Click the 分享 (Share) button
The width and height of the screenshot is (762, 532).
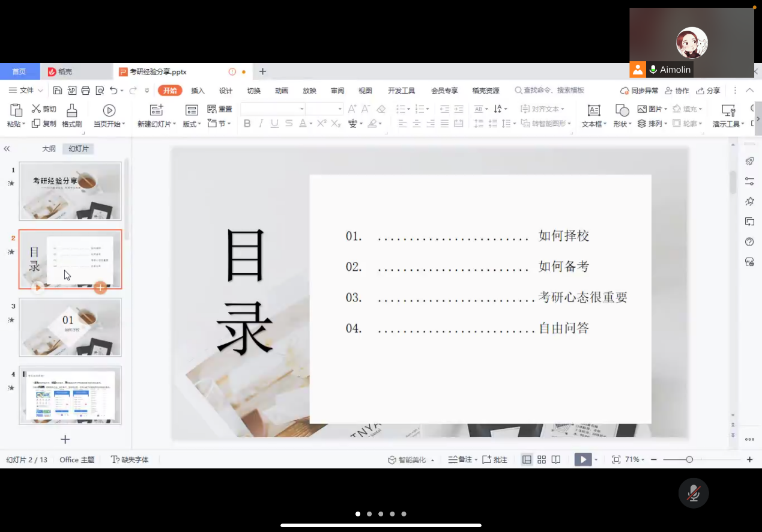[x=709, y=91]
